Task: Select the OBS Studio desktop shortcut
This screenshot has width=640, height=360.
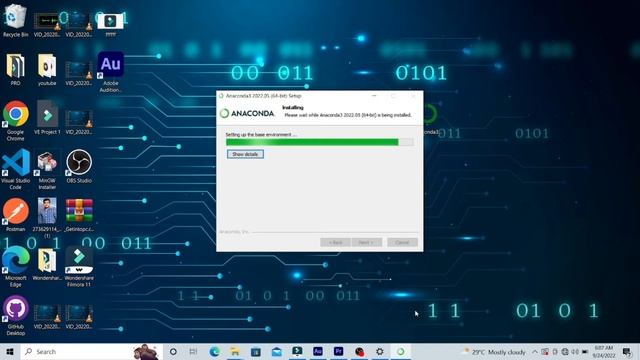Action: pyautogui.click(x=79, y=166)
